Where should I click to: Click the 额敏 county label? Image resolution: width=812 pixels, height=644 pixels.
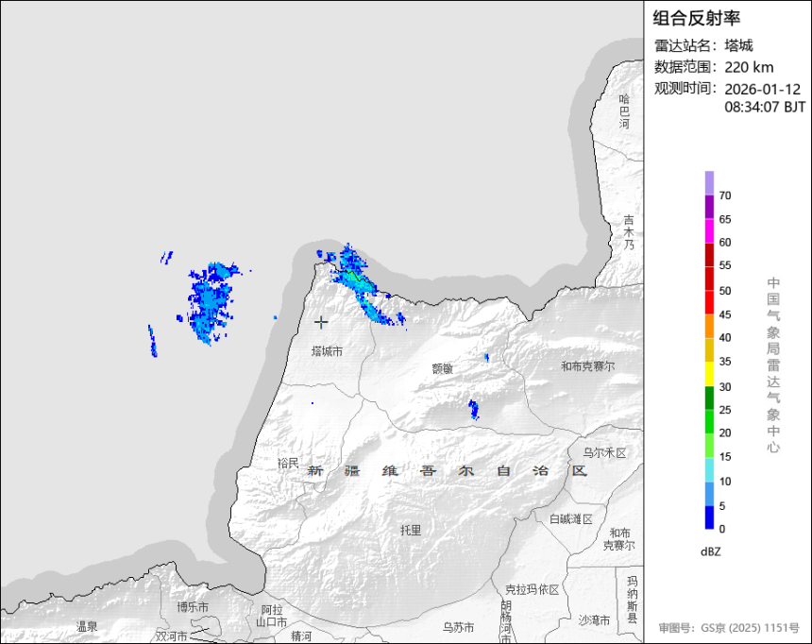click(x=443, y=369)
